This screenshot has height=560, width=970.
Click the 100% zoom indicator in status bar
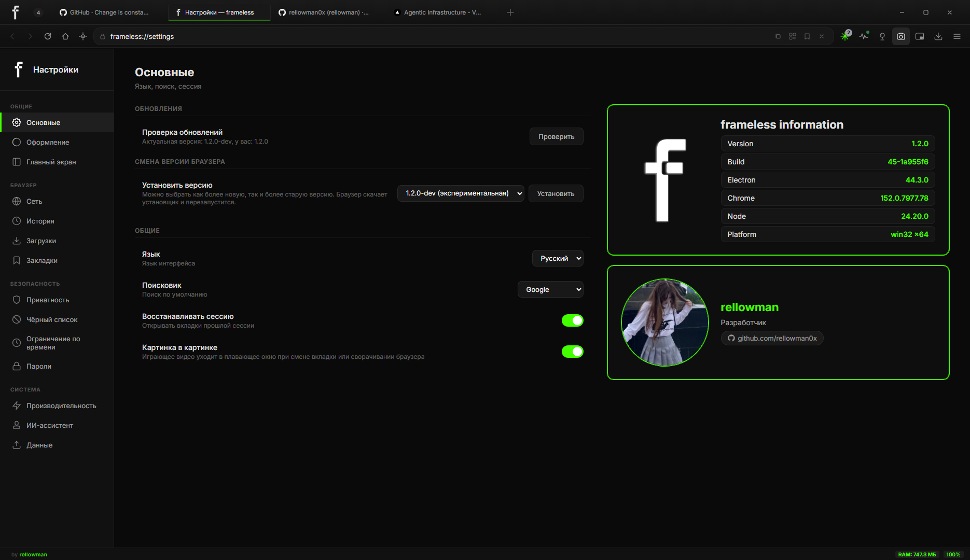(953, 554)
